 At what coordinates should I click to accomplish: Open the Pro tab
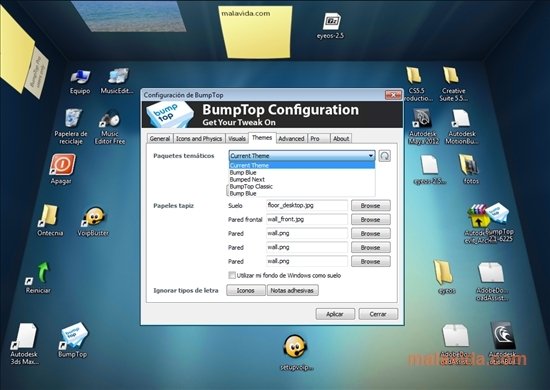[x=318, y=139]
